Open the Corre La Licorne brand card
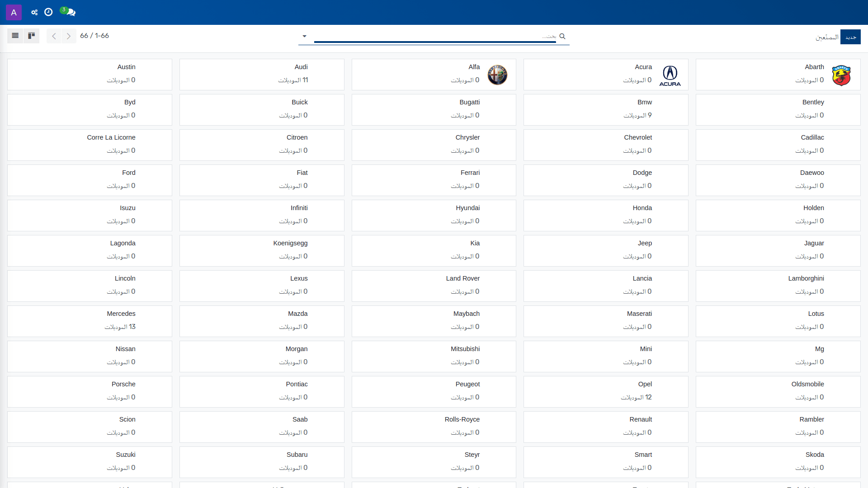 (90, 145)
